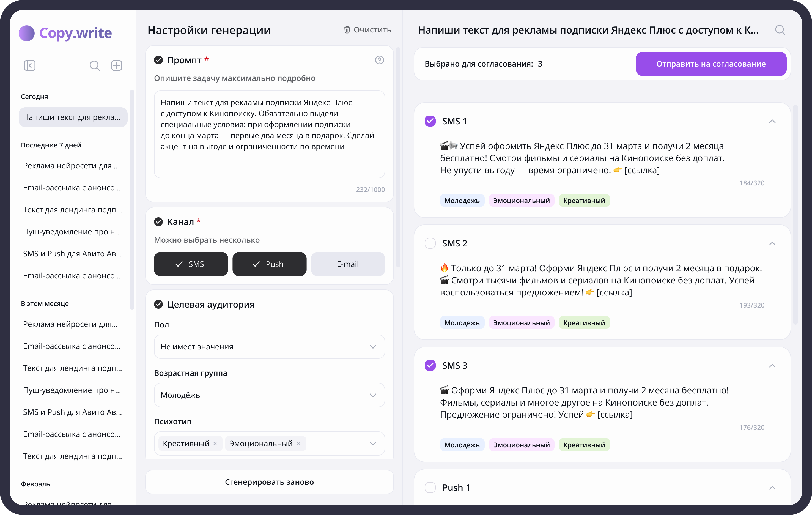Screen dimensions: 812x515
Task: Toggle the SMS channel button
Action: point(191,264)
